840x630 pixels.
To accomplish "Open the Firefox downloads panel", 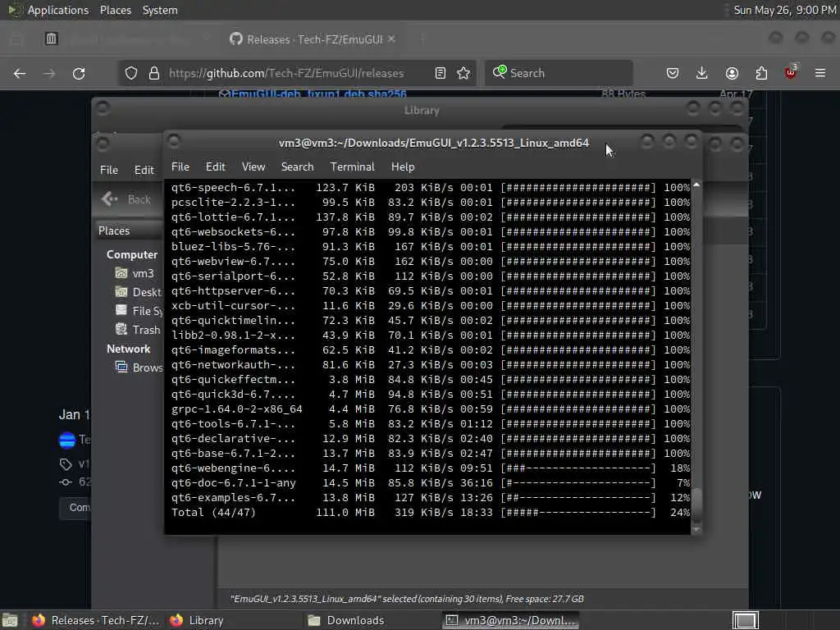I will click(702, 73).
